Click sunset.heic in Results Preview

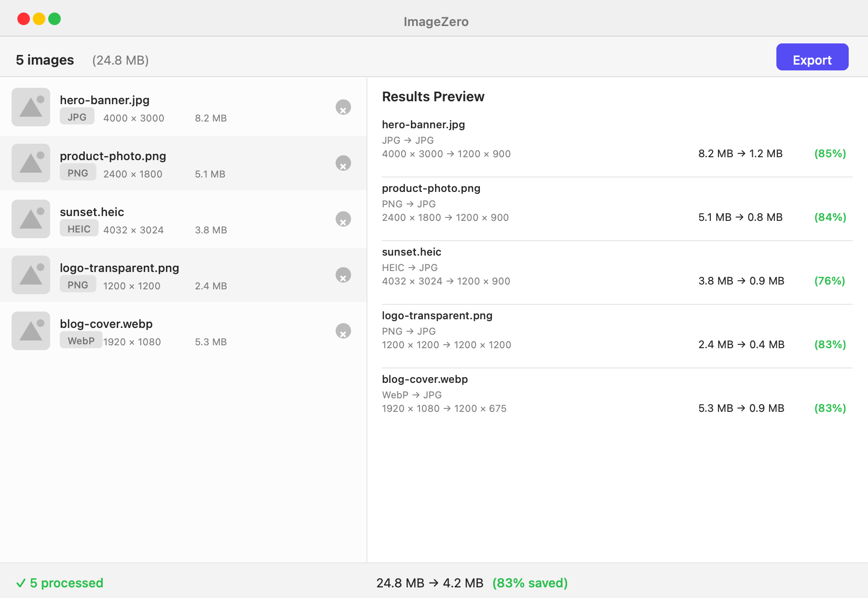pyautogui.click(x=411, y=252)
